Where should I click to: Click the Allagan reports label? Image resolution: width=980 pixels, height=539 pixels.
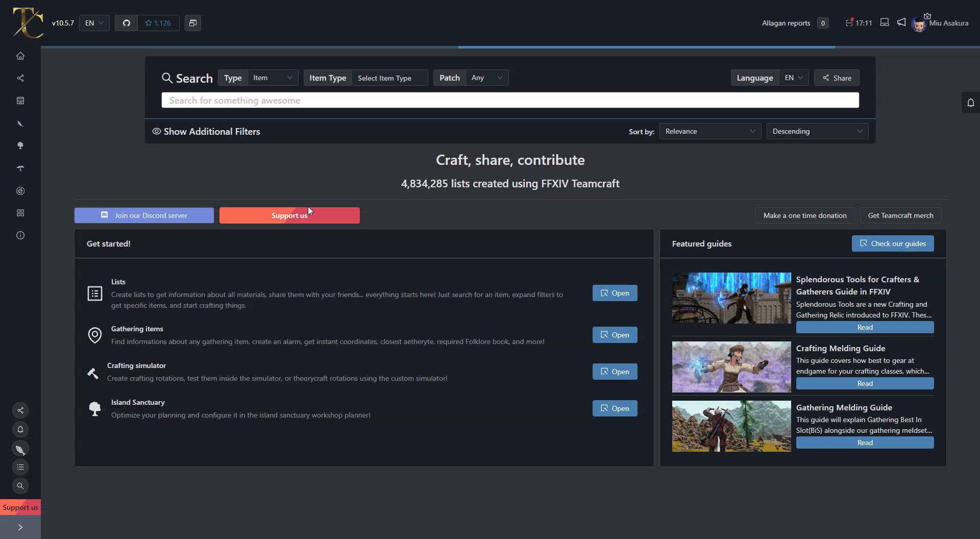786,23
